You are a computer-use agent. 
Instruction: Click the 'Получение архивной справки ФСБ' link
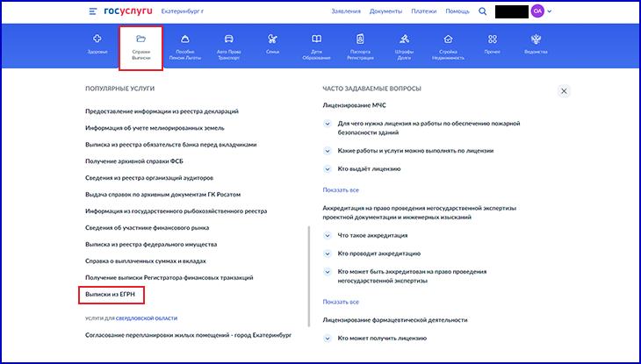tap(133, 161)
